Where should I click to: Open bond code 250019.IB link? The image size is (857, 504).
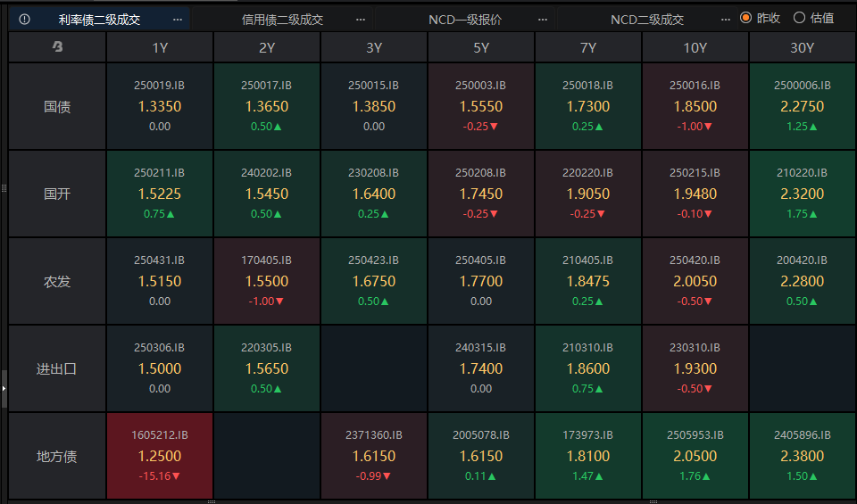point(159,86)
